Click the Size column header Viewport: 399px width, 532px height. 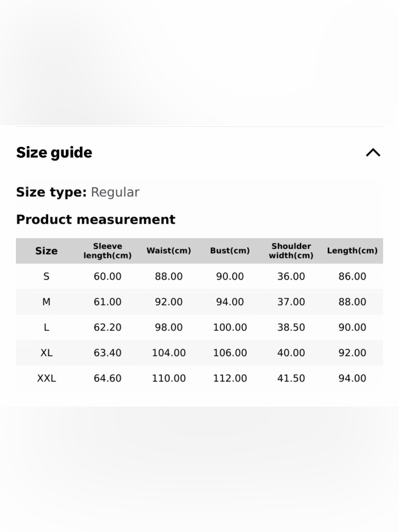coord(46,251)
